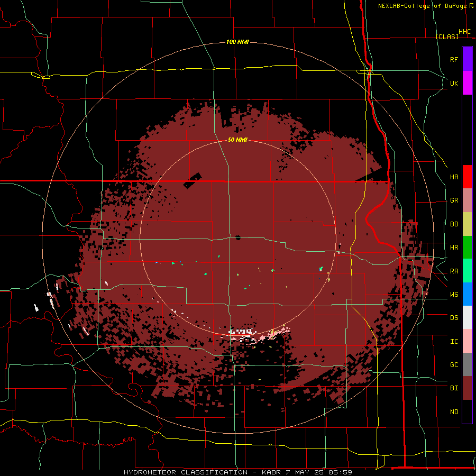Click the 'NEXLAB-College of DuPage' title text

[x=423, y=6]
